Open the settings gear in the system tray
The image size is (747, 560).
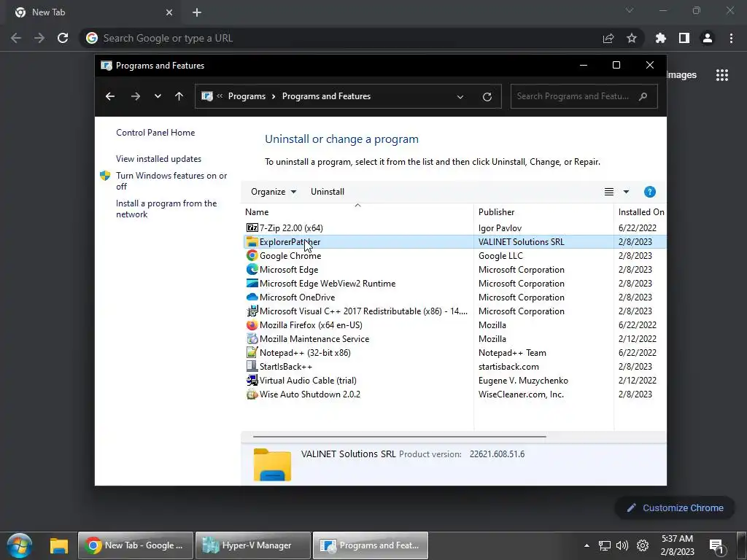643,545
